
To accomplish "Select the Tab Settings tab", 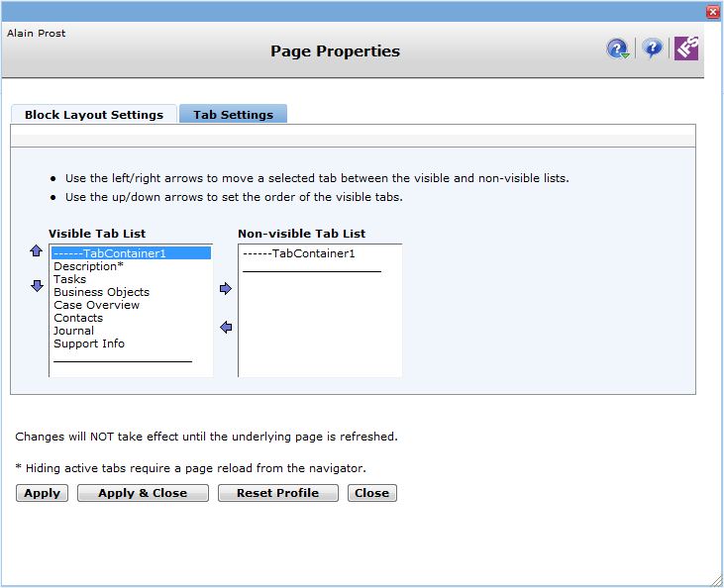I will coord(233,115).
